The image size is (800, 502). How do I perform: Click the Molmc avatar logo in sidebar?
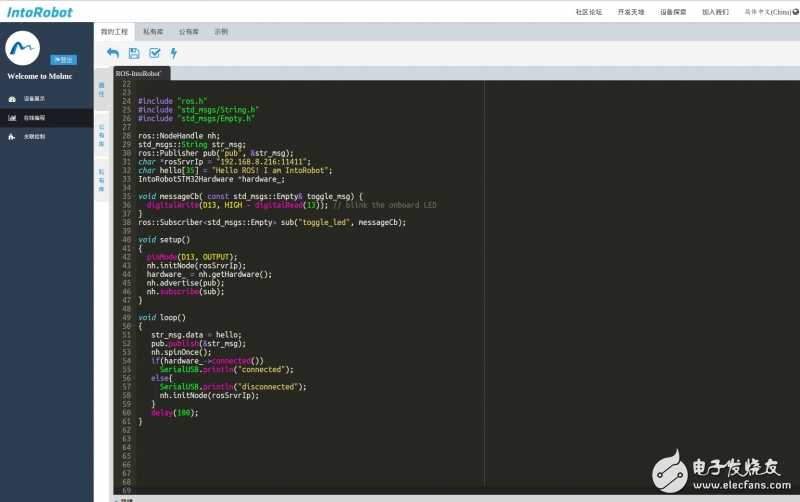(23, 48)
